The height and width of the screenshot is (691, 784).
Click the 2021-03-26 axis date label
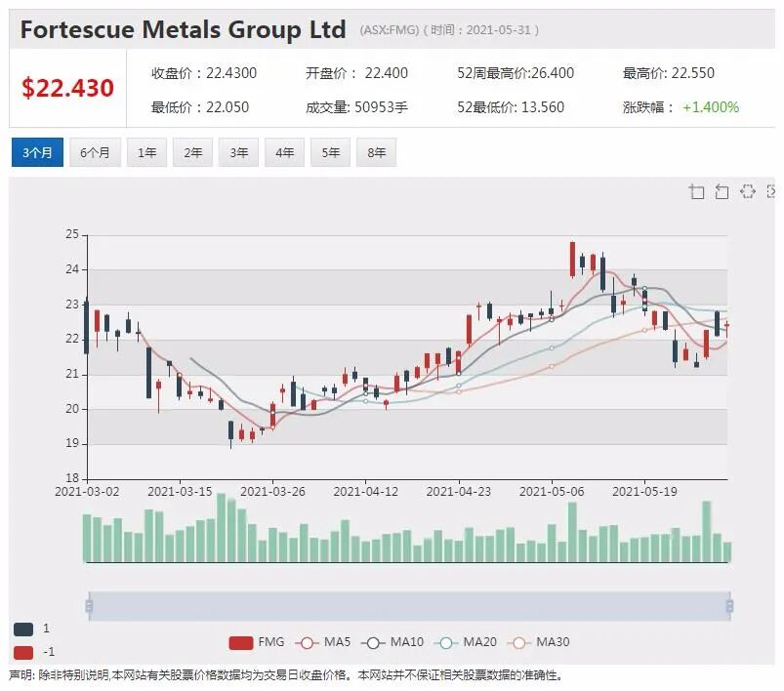(x=272, y=492)
